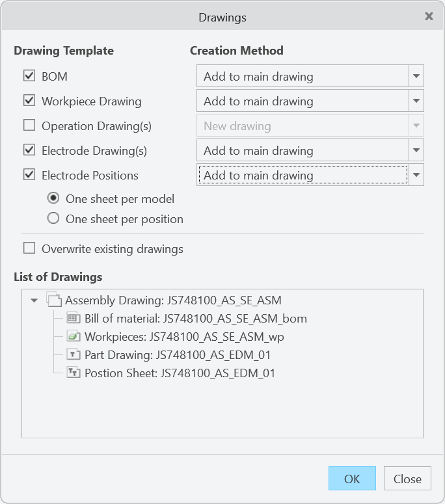Click the Workpieces drawing icon
This screenshot has width=445, height=504.
[x=74, y=337]
